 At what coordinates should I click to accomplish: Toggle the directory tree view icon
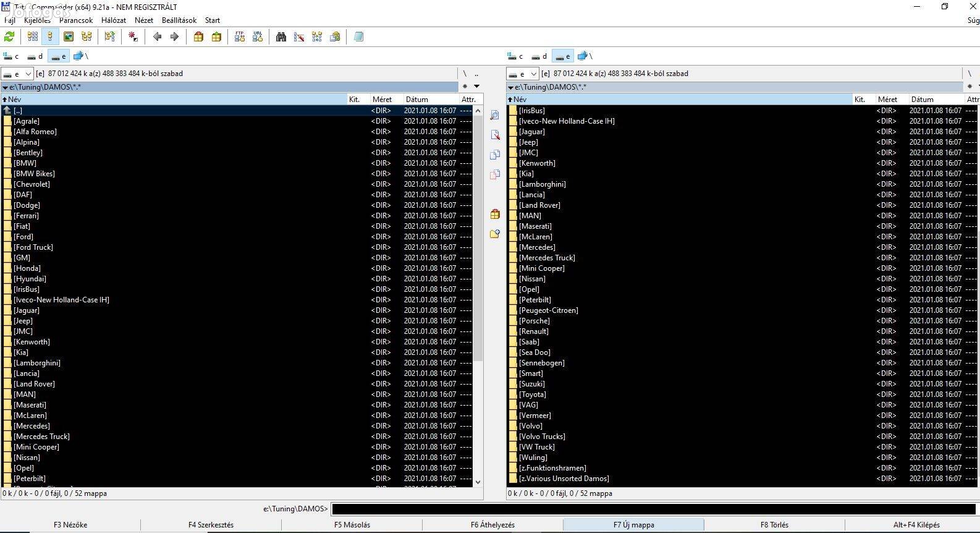tap(87, 37)
